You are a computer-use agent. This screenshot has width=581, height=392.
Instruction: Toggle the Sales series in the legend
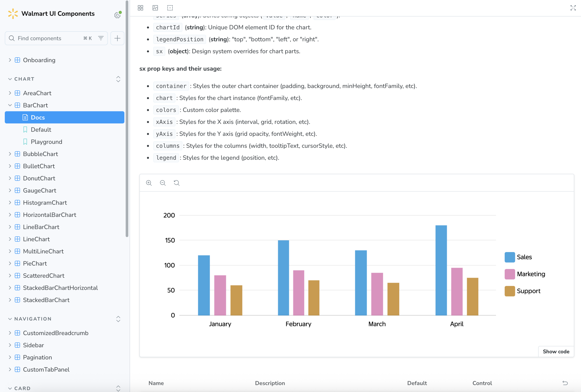click(518, 257)
